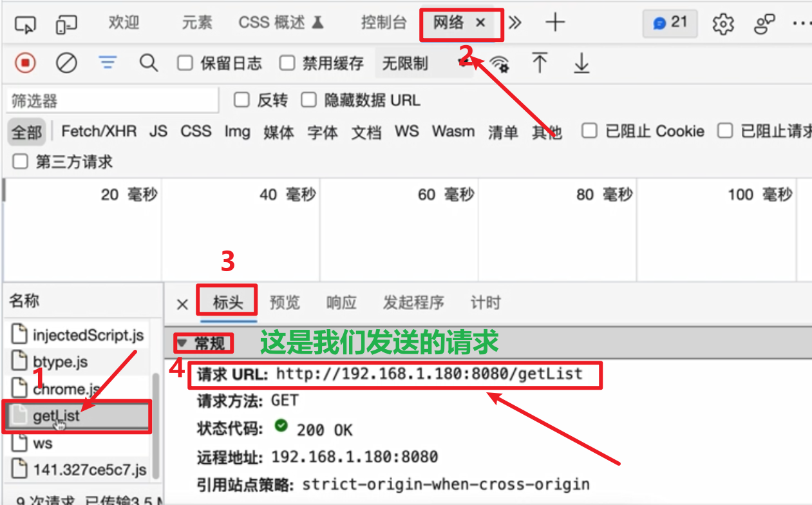Select injectedScript.js request
Viewport: 812px width, 505px height.
78,335
